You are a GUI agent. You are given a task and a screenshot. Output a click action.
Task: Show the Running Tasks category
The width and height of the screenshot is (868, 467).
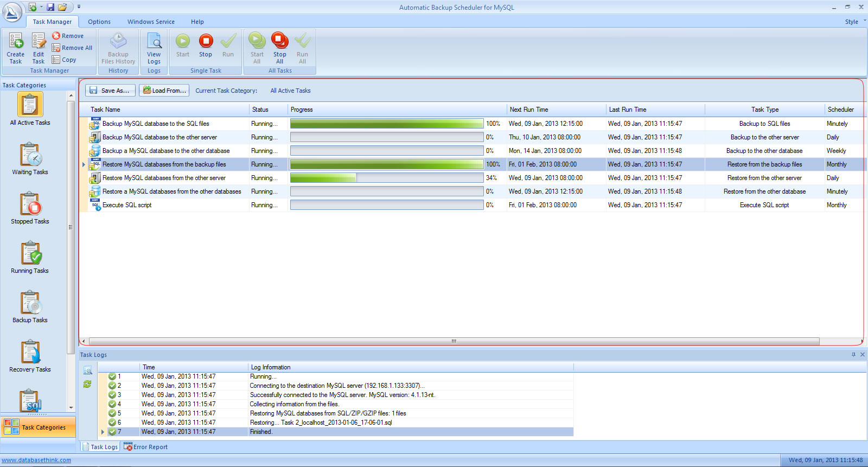point(30,258)
